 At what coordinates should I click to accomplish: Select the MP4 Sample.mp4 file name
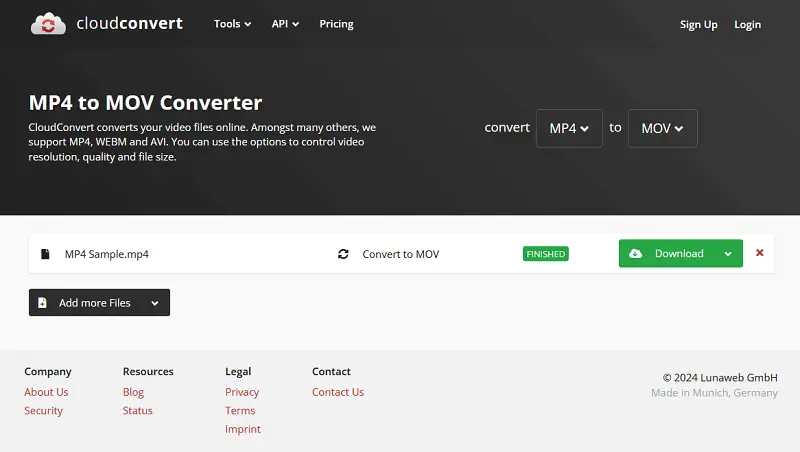pyautogui.click(x=107, y=254)
